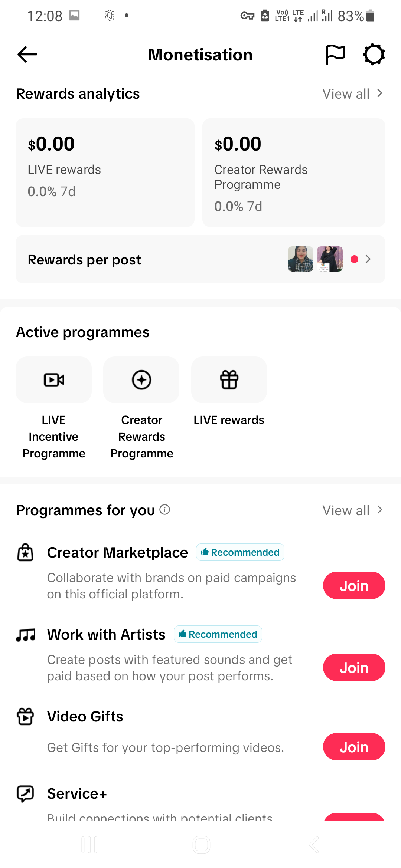
Task: Join the Creator Marketplace programme
Action: pyautogui.click(x=354, y=586)
